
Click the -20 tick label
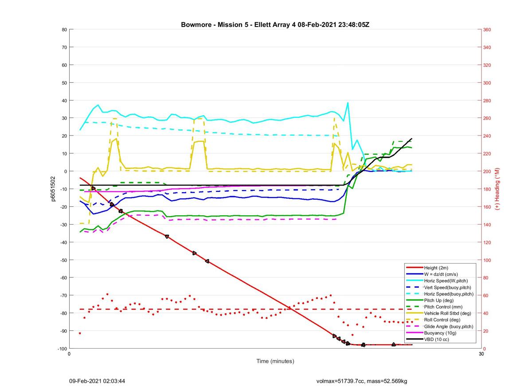63,207
